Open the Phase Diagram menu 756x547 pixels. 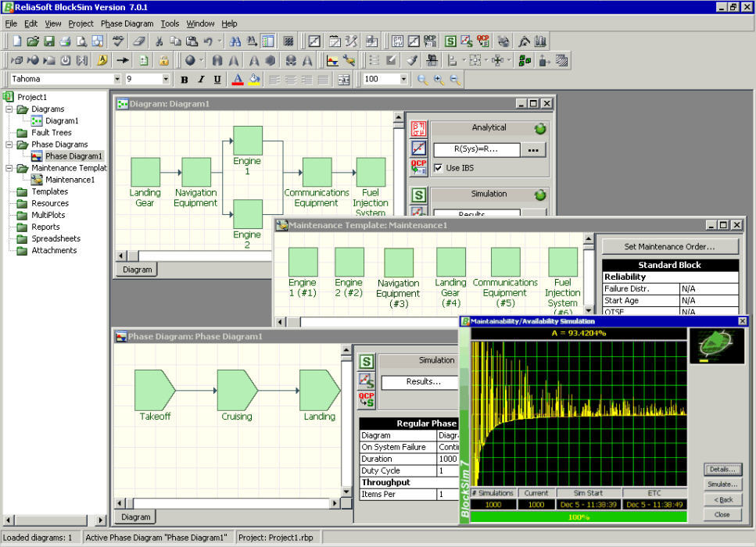[x=127, y=23]
